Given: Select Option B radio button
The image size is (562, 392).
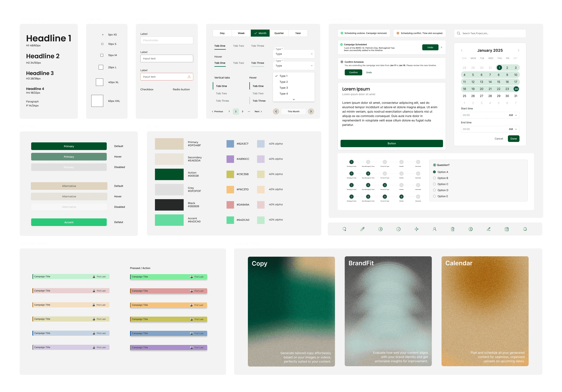Looking at the screenshot, I should click(434, 178).
